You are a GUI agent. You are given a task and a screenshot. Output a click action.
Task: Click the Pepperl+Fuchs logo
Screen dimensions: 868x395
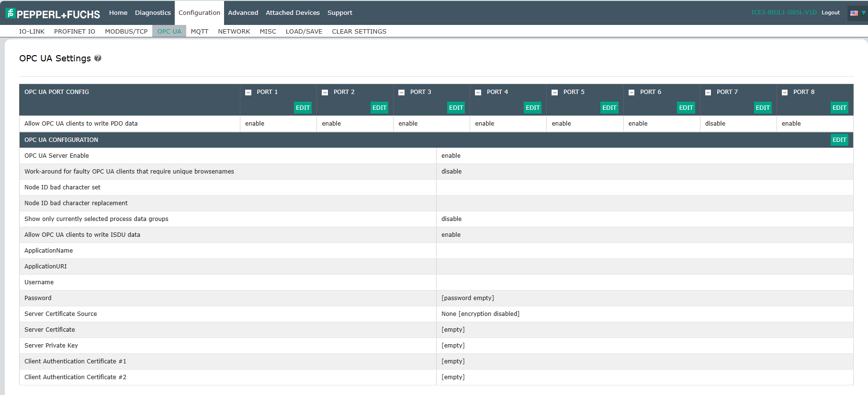coord(53,13)
